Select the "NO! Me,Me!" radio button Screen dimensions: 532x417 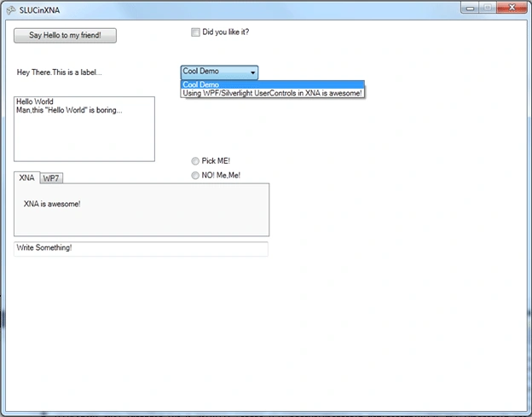(x=195, y=175)
